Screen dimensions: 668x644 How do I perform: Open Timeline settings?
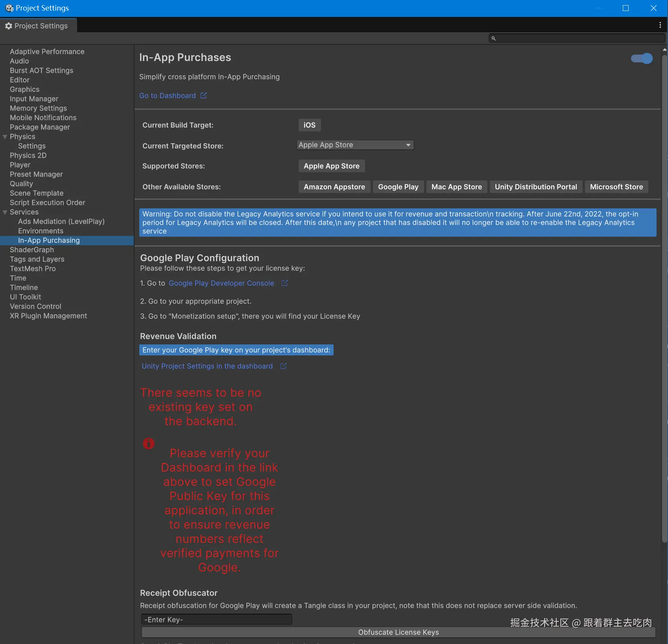[x=24, y=287]
